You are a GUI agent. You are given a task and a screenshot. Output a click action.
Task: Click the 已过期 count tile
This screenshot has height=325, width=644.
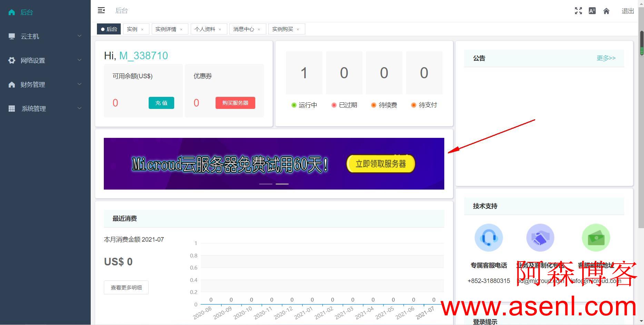344,73
